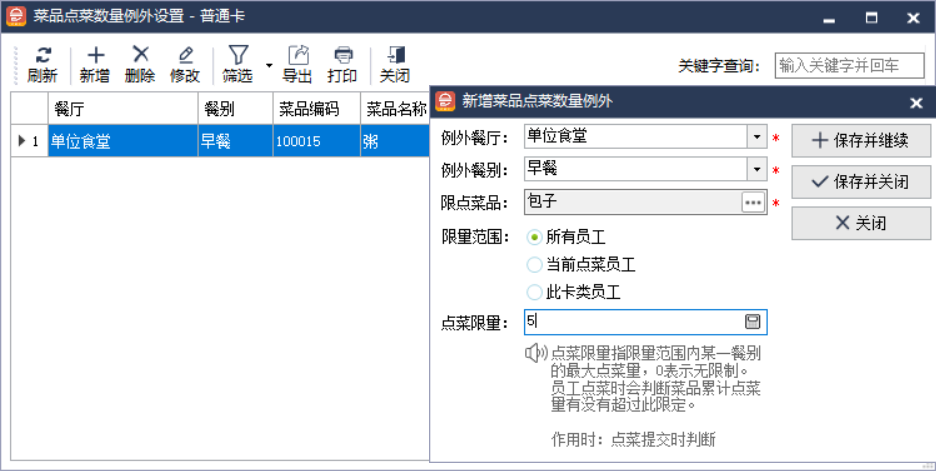This screenshot has height=471, width=936.
Task: Select the 早餐 cell in the table row
Action: point(236,141)
